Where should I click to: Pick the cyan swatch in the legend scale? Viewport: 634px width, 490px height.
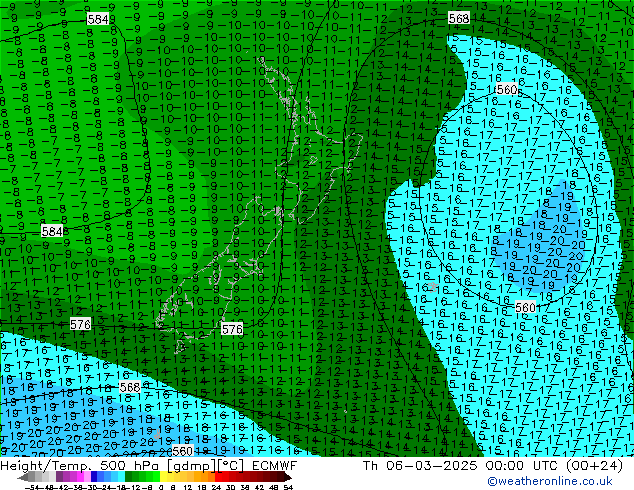[121, 477]
